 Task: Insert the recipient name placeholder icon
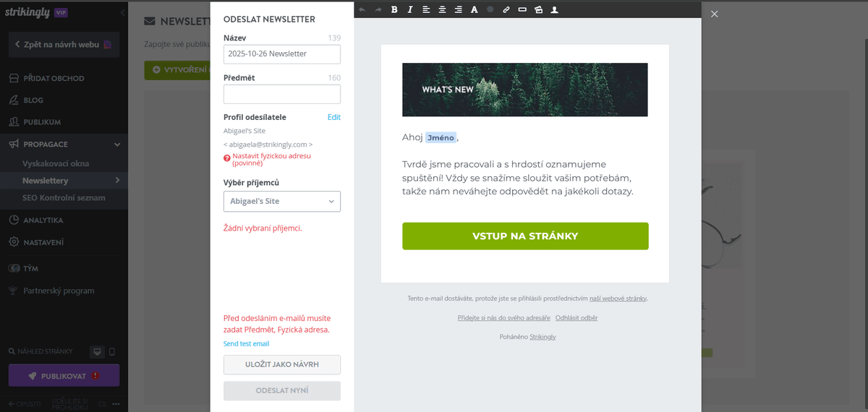(x=554, y=9)
